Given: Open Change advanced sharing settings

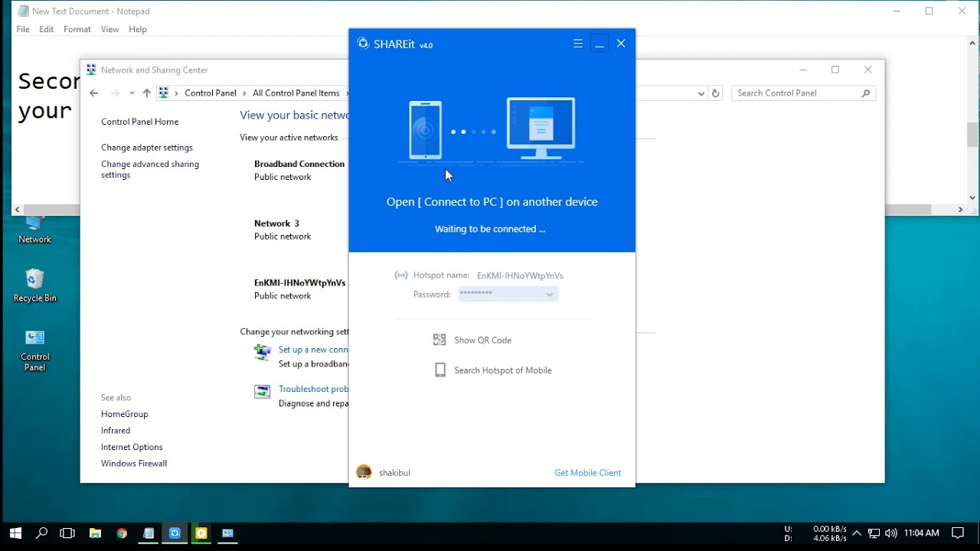Looking at the screenshot, I should coord(150,169).
